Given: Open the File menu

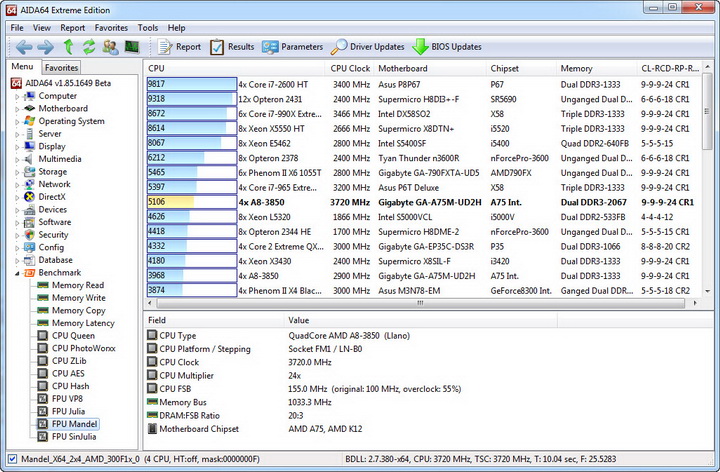Looking at the screenshot, I should point(17,28).
